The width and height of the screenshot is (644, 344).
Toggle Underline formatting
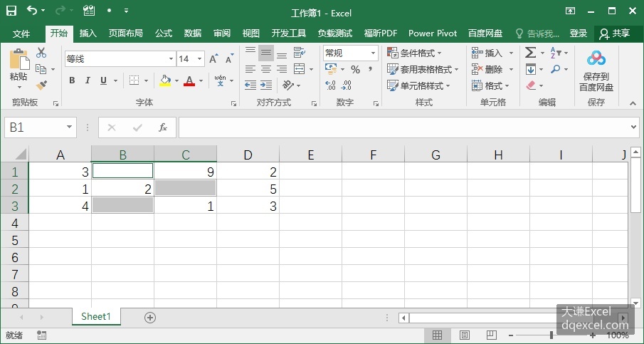click(103, 80)
